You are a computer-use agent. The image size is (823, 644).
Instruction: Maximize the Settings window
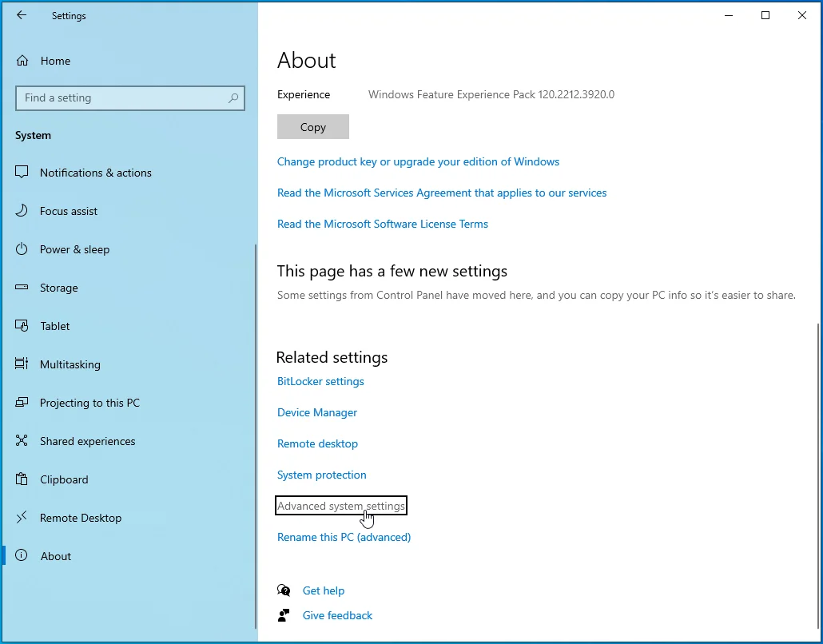[x=765, y=15]
